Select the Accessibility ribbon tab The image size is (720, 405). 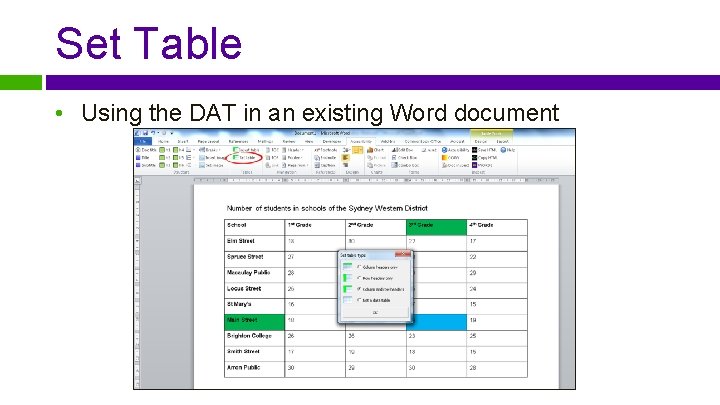pyautogui.click(x=361, y=141)
